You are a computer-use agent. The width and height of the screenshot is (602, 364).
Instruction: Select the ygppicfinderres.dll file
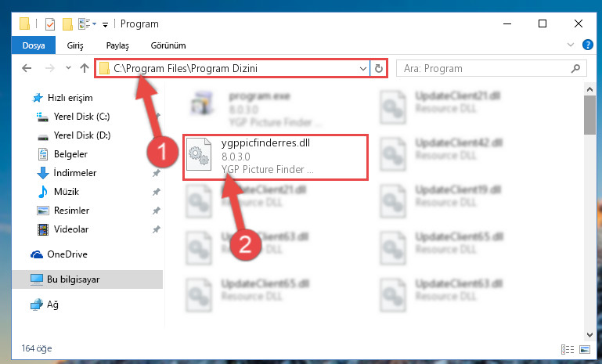276,157
